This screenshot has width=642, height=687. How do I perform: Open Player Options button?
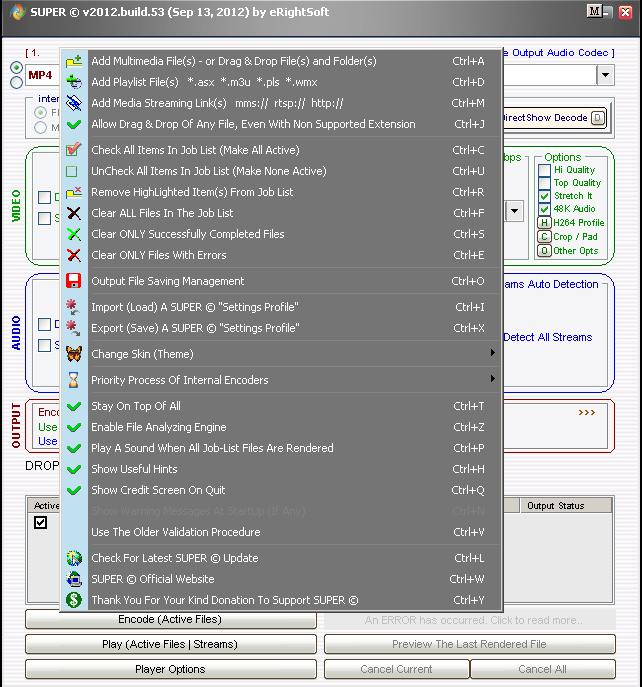[x=170, y=669]
